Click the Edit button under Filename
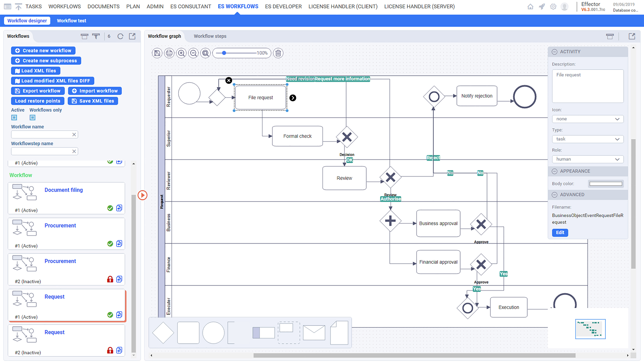 560,232
